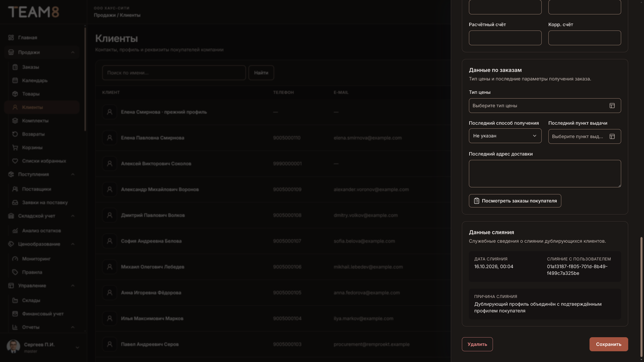Click the Найти search button
This screenshot has width=644, height=362.
261,73
